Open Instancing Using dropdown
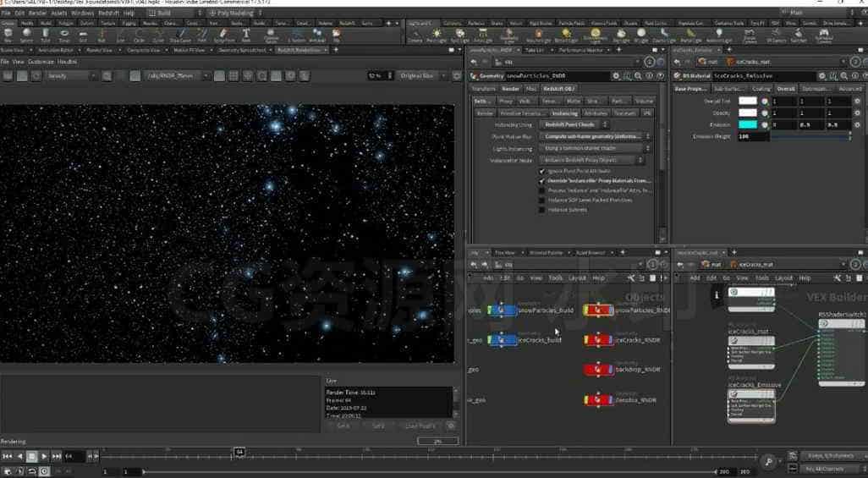The height and width of the screenshot is (478, 868). point(574,124)
